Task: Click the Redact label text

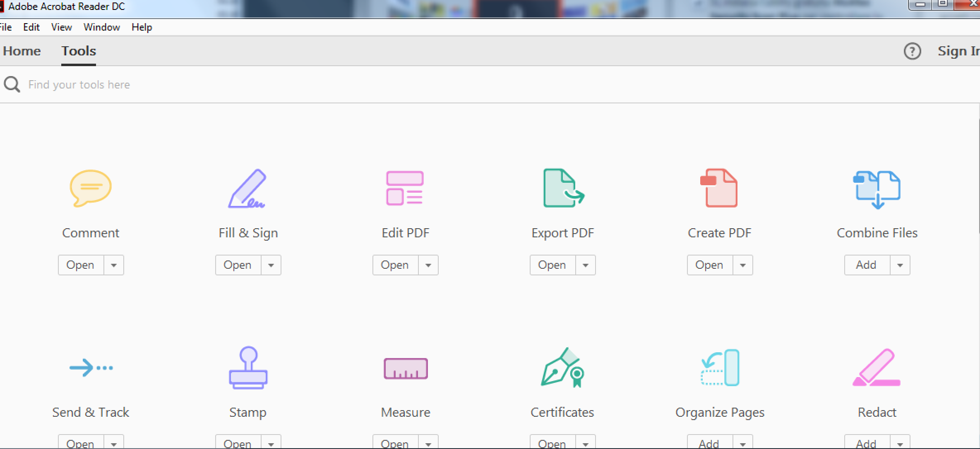Action: 877,412
